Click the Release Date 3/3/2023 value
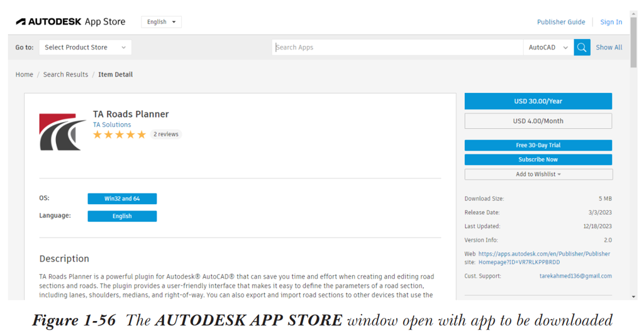 (599, 212)
